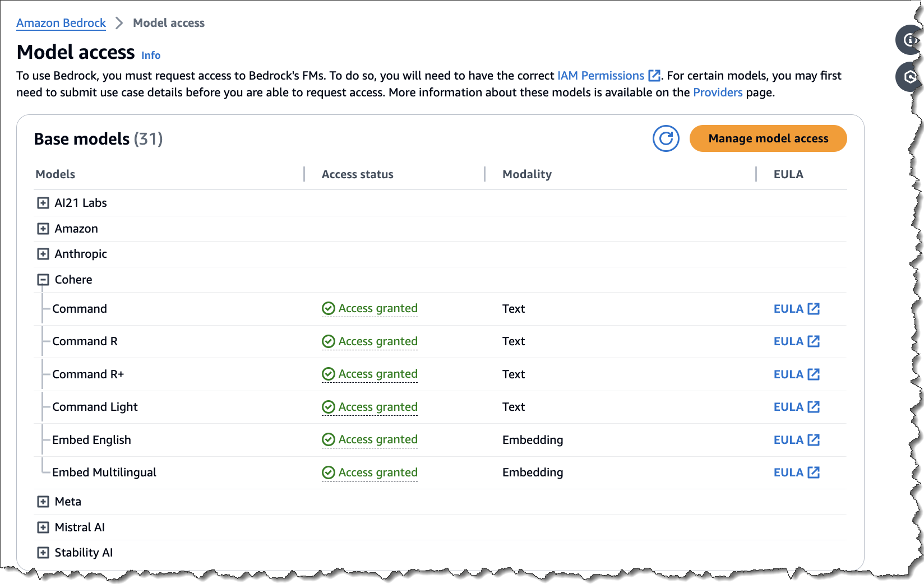Expand the Stability AI provider group
This screenshot has height=584, width=924.
click(x=43, y=553)
